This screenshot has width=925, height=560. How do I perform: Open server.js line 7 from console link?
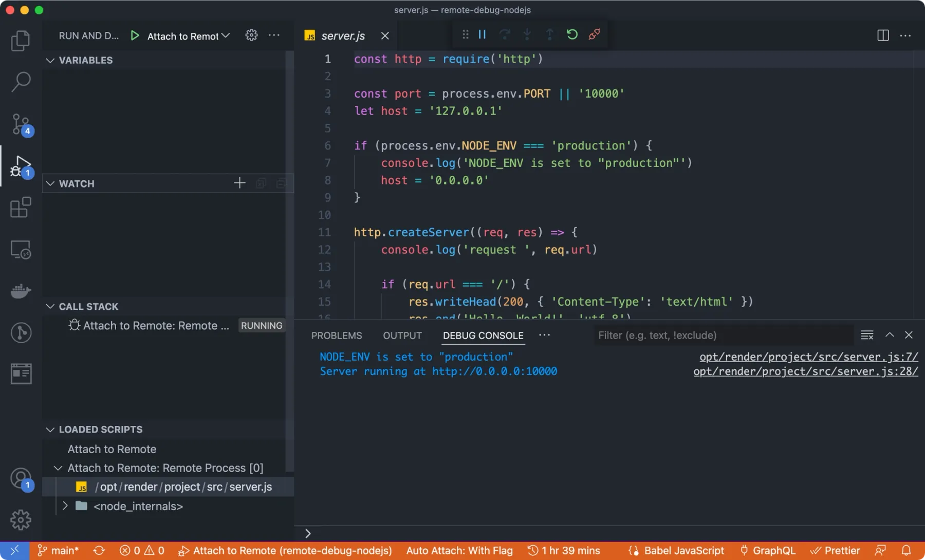(808, 356)
